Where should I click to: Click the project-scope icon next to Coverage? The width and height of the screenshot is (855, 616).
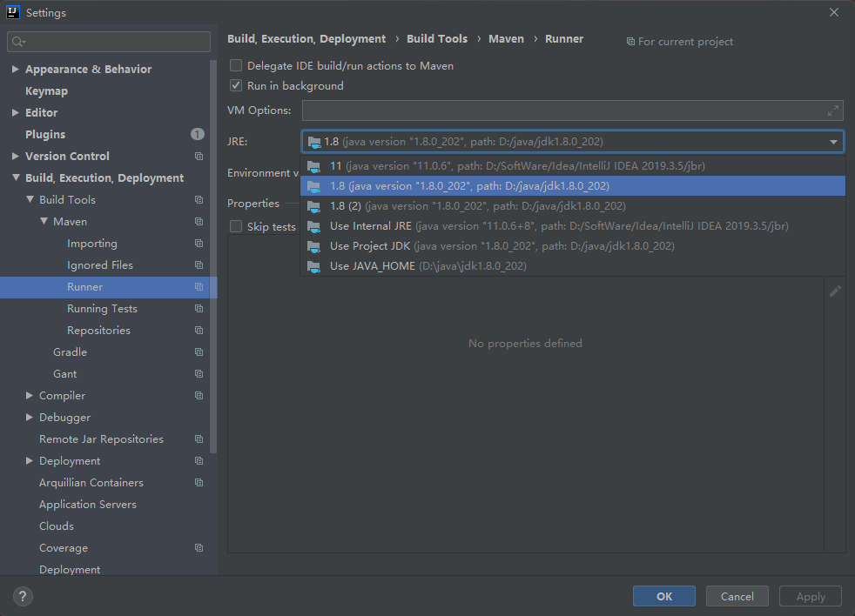point(199,548)
